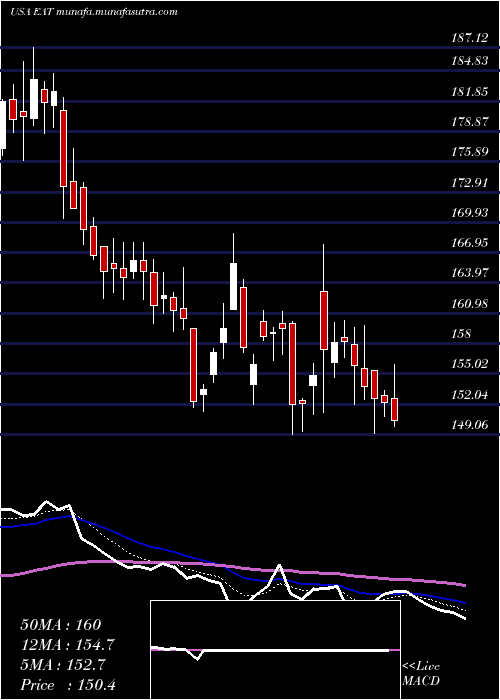Click the last red candlestick on the chart

click(x=394, y=409)
